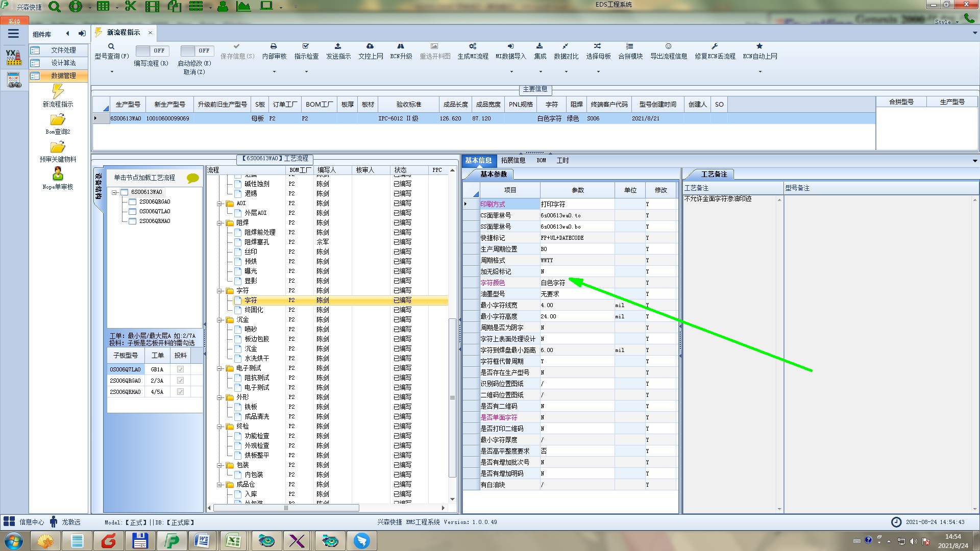The width and height of the screenshot is (980, 551).
Task: Open the Bom查询2 folder icon
Action: (58, 120)
